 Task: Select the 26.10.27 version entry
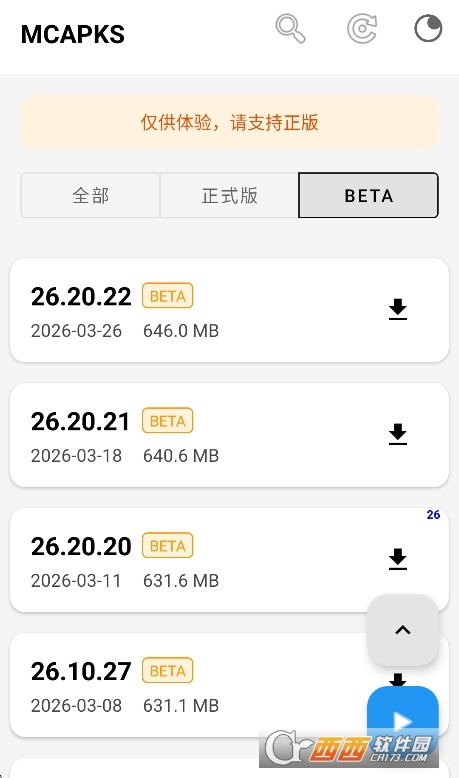point(229,685)
